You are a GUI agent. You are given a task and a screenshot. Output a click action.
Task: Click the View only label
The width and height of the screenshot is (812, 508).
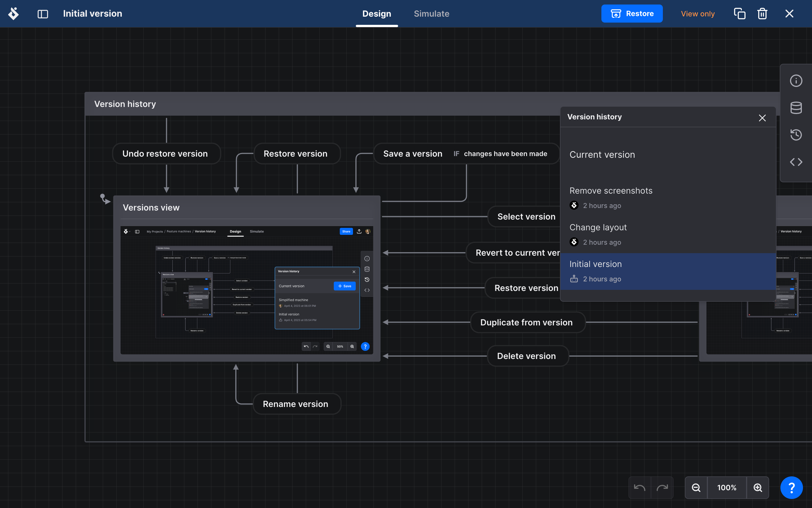pos(698,14)
